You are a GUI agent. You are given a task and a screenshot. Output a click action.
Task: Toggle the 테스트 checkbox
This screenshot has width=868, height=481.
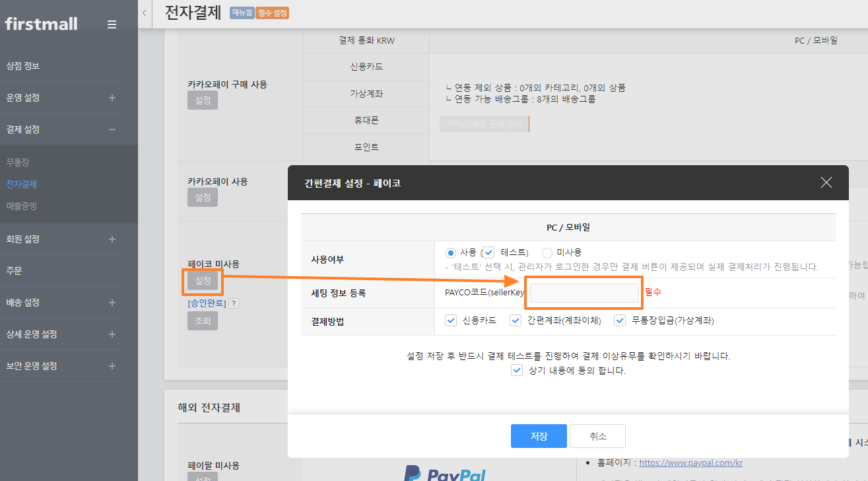(x=489, y=252)
